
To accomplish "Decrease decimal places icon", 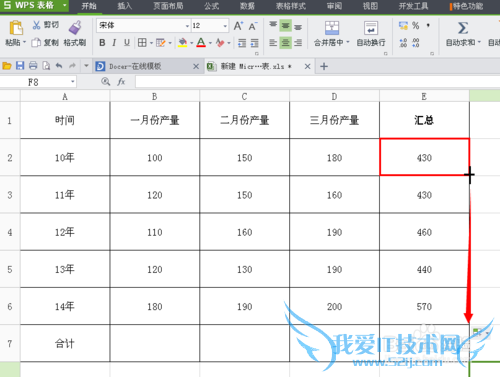I will pos(416,43).
